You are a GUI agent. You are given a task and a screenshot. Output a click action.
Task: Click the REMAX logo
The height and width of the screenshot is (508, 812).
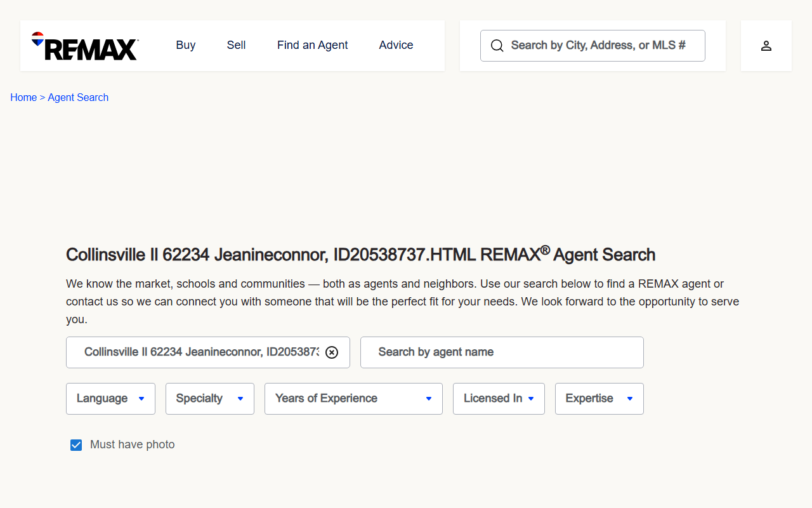point(85,46)
